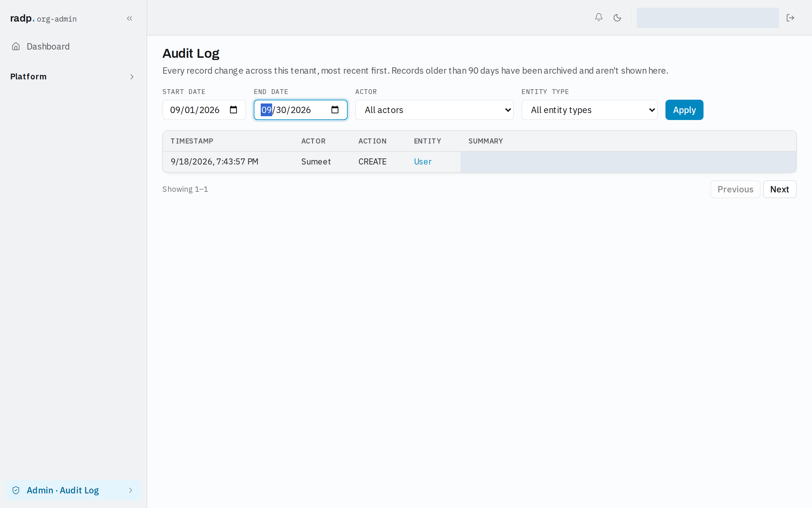Go to Next page of results
This screenshot has width=812, height=508.
tap(779, 189)
